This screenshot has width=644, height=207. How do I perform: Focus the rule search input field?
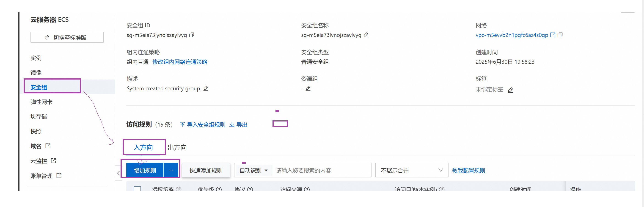tap(322, 171)
